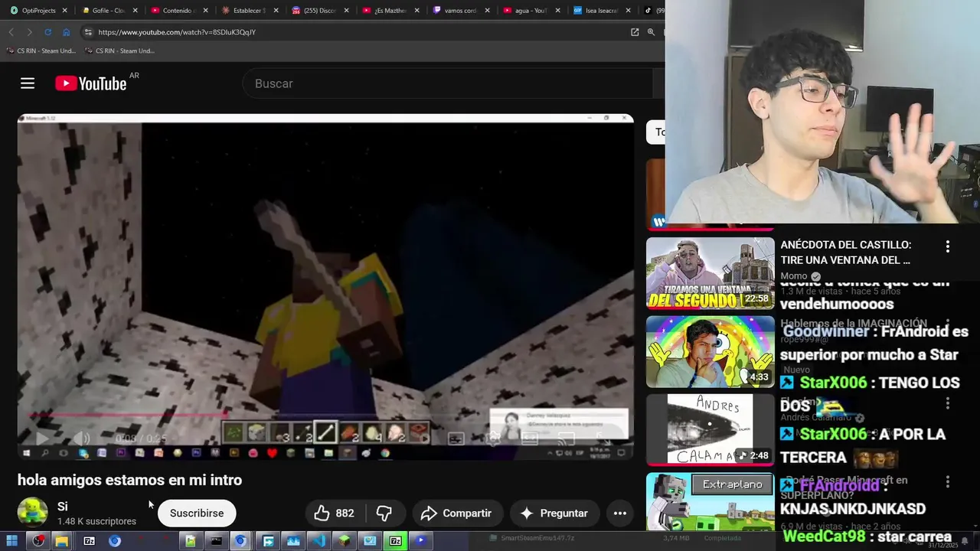This screenshot has height=551, width=980.
Task: Click the YouTube logo to go home
Action: click(x=91, y=83)
